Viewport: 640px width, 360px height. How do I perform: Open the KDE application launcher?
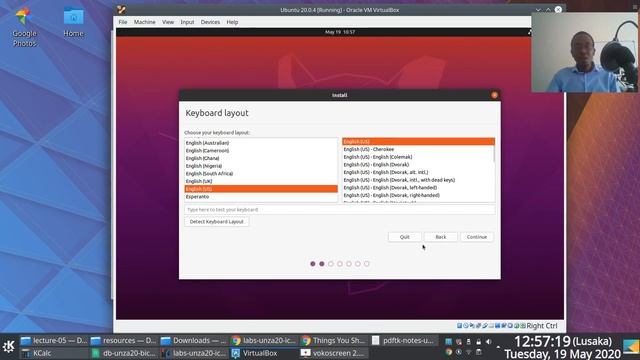tap(9, 347)
